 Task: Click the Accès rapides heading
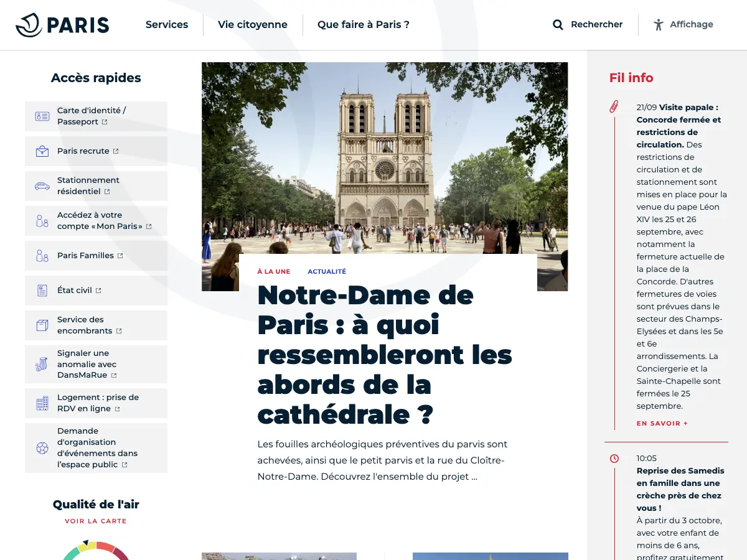pyautogui.click(x=96, y=78)
